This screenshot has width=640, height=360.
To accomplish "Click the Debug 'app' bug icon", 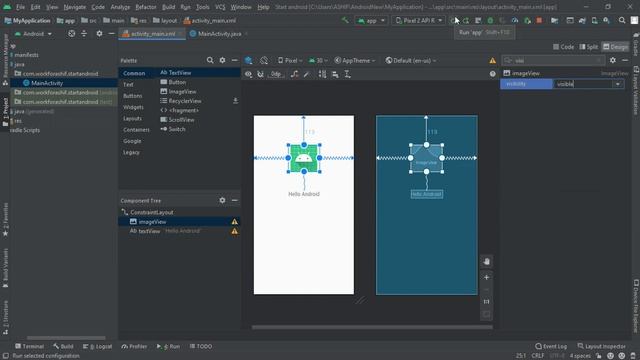I will 490,20.
